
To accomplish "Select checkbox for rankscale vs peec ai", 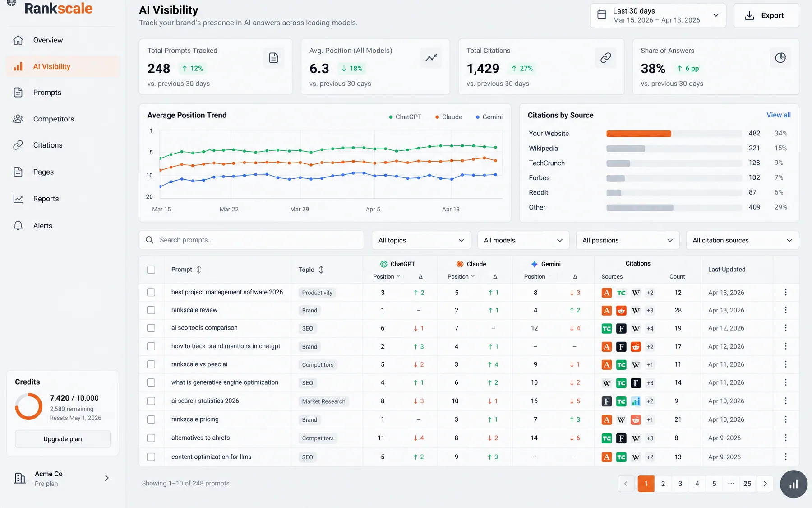I will click(151, 364).
